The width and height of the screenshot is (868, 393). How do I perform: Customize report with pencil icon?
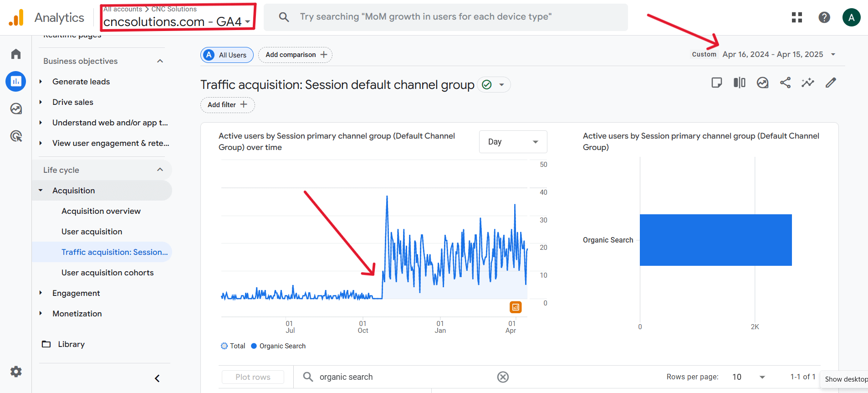[831, 83]
